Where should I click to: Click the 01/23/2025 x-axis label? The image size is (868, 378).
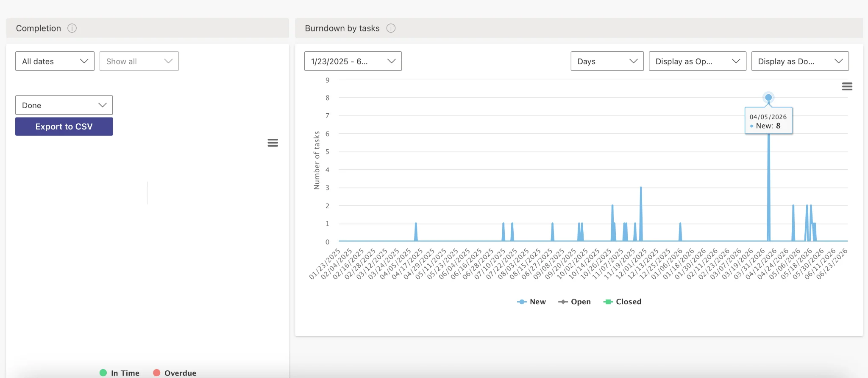[325, 264]
